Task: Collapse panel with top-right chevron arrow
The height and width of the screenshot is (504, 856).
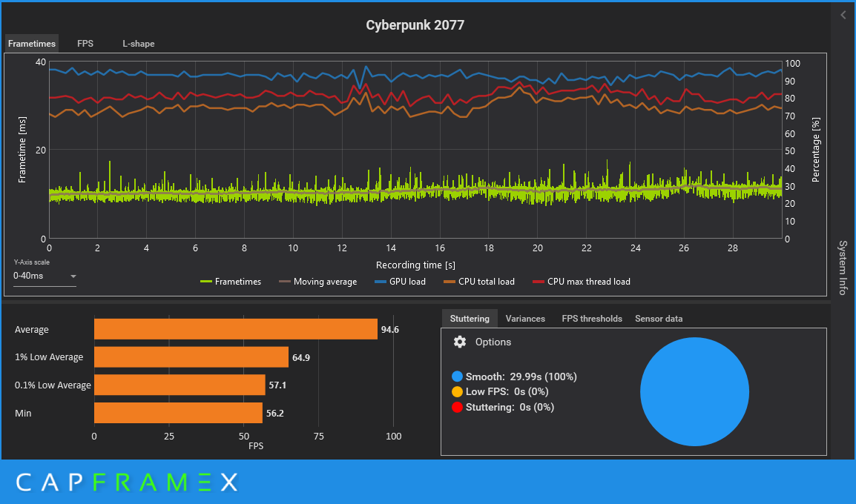Action: (x=843, y=16)
